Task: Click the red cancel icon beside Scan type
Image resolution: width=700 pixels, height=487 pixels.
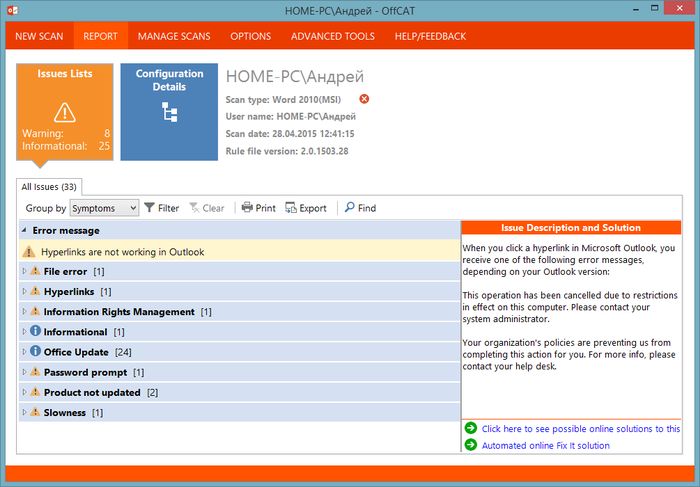Action: coord(364,99)
